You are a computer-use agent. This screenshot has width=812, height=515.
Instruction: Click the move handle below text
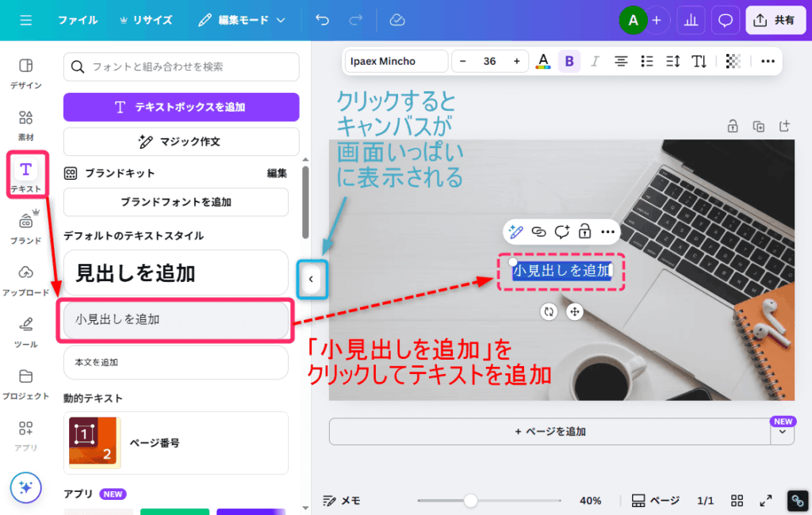[574, 311]
